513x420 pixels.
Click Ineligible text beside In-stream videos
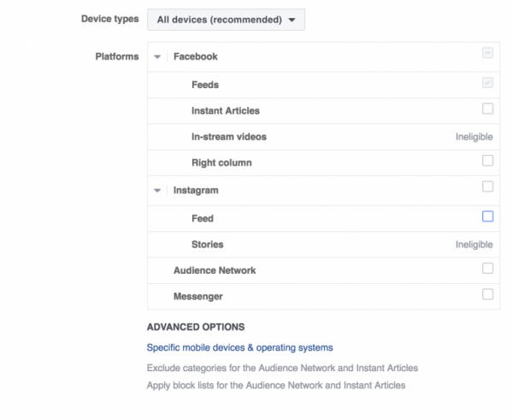[x=474, y=137]
